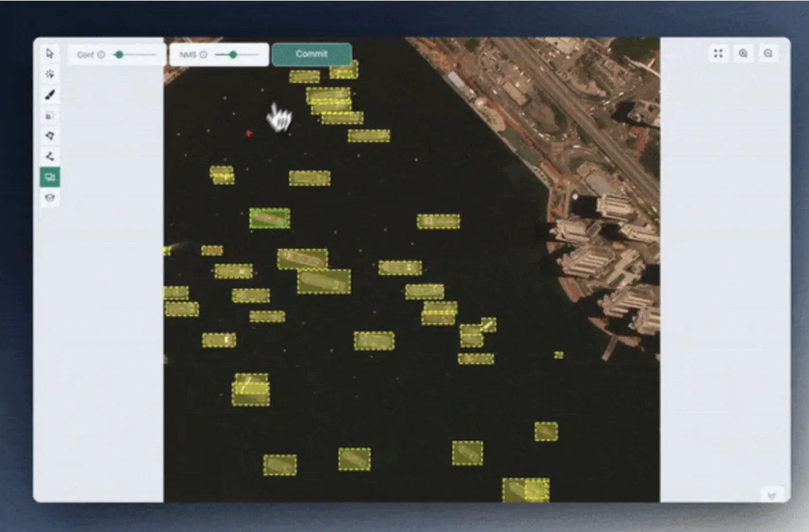The width and height of the screenshot is (809, 532).
Task: Click the highlighted green detection tool
Action: [50, 177]
